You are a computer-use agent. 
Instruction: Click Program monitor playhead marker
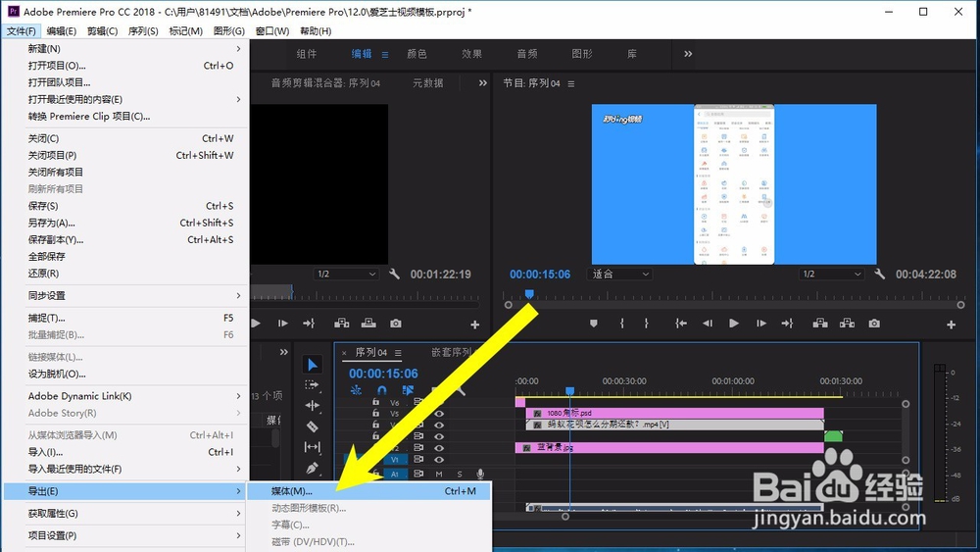(529, 294)
